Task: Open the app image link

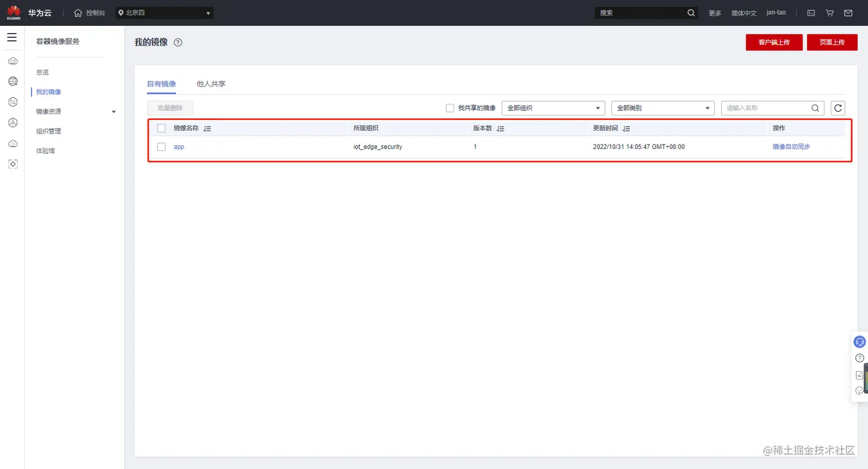Action: click(179, 147)
